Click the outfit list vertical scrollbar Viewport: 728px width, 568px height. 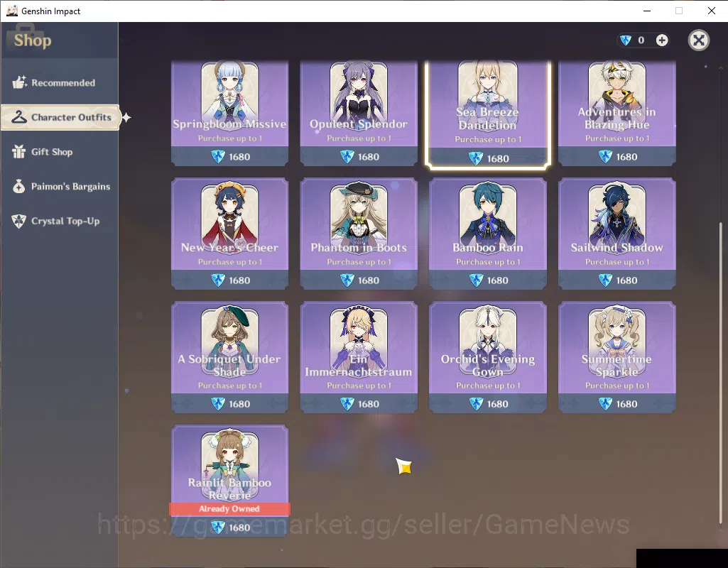[x=721, y=374]
